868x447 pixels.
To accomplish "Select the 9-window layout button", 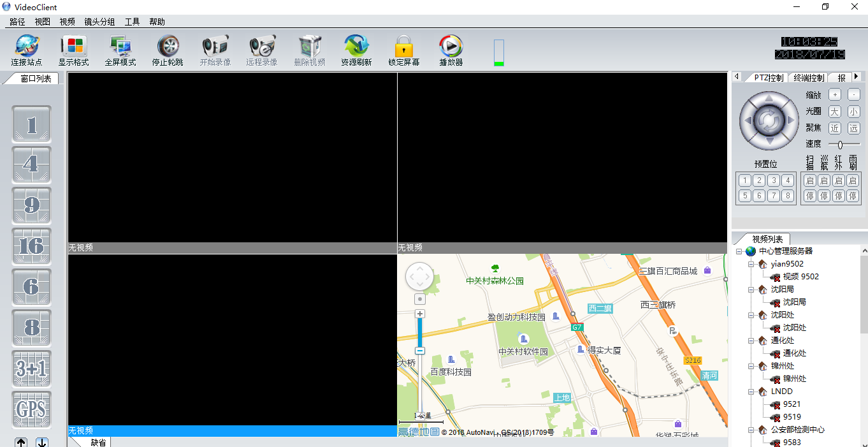I will [31, 206].
